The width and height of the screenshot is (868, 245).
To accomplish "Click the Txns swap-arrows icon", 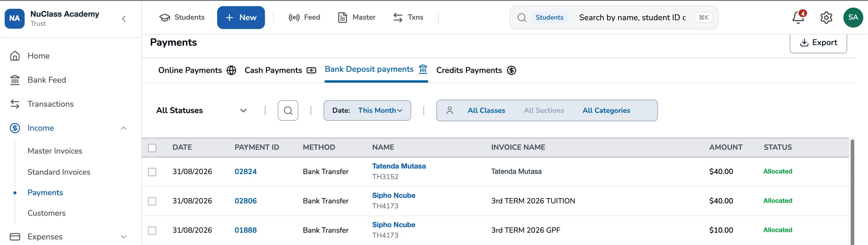I will 398,17.
